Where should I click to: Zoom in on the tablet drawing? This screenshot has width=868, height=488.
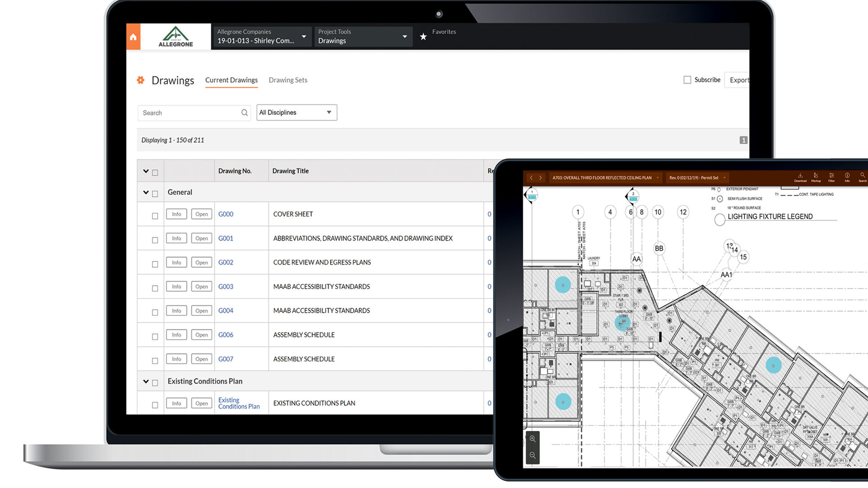pyautogui.click(x=532, y=439)
